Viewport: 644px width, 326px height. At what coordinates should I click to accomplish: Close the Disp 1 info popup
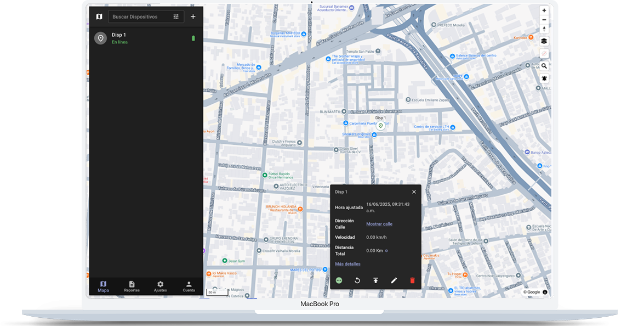click(x=414, y=192)
